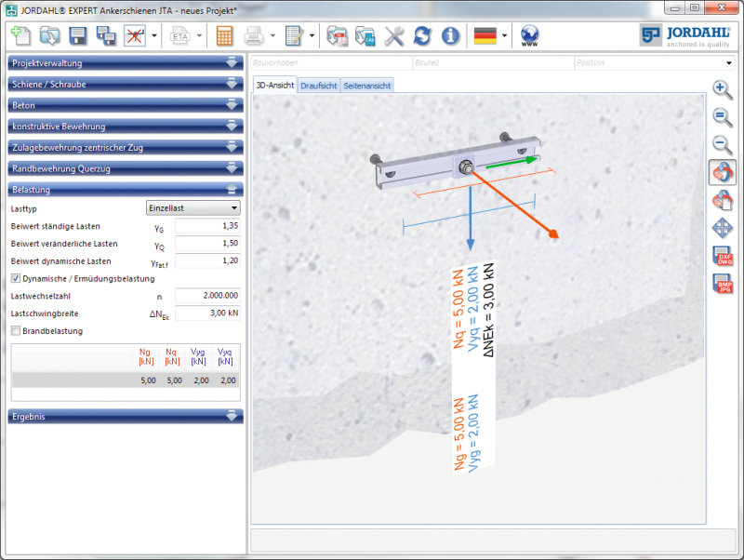The height and width of the screenshot is (560, 744).
Task: Open the Lasttyp Einzellast dropdown
Action: (x=193, y=207)
